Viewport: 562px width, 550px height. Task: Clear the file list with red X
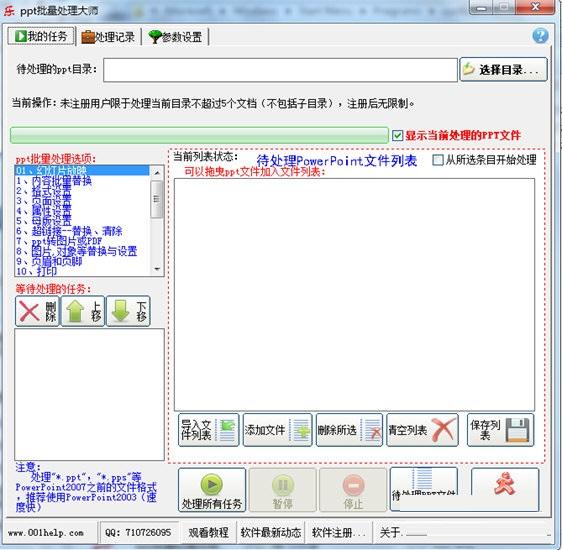click(x=422, y=430)
